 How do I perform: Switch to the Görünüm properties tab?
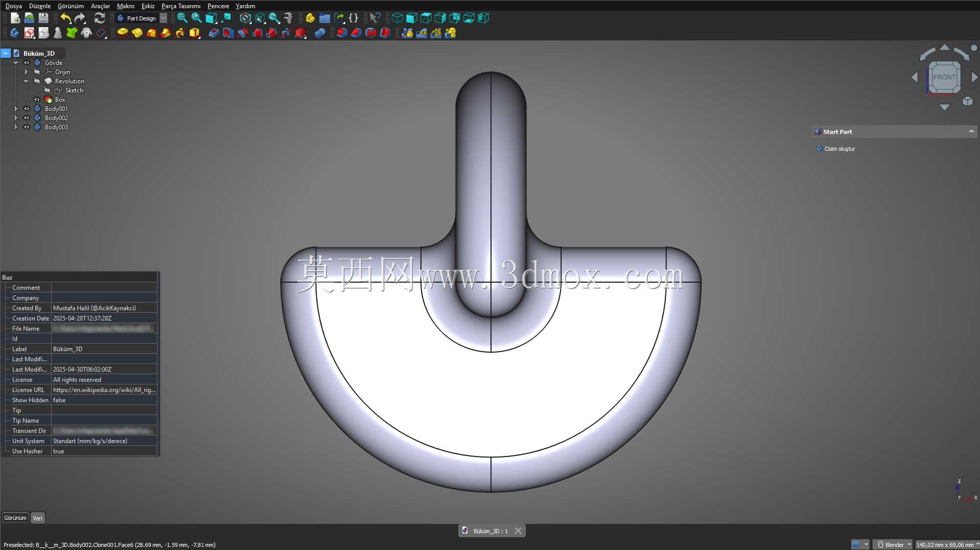pyautogui.click(x=15, y=518)
